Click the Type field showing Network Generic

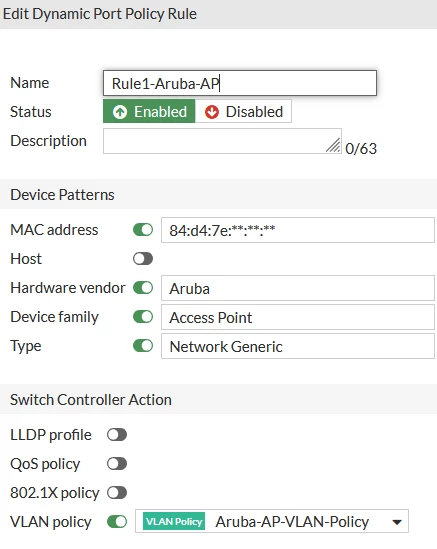coord(298,346)
